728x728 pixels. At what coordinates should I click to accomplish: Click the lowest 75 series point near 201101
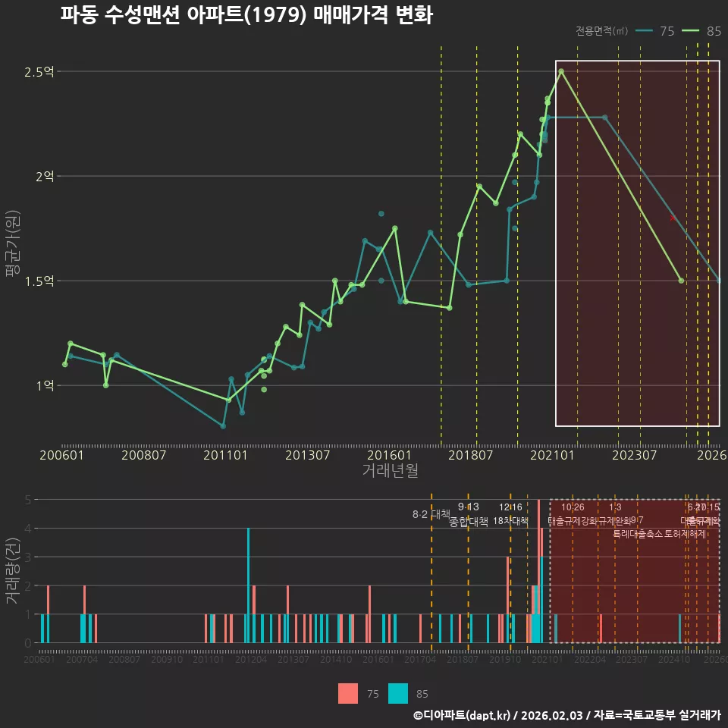coord(223,425)
